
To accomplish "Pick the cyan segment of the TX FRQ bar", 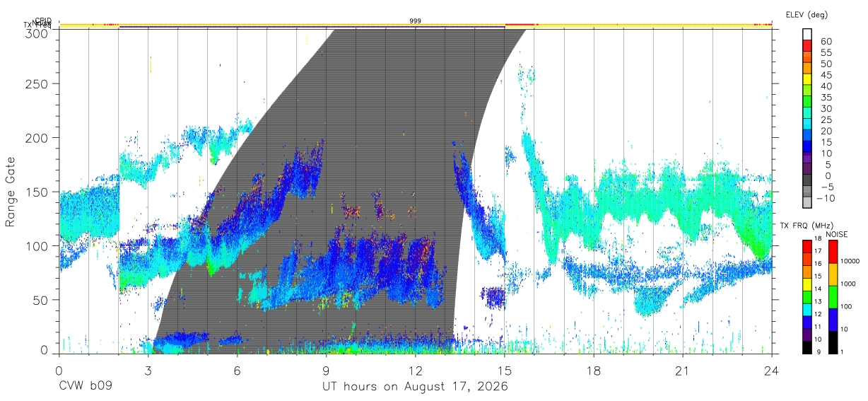I will tap(808, 310).
